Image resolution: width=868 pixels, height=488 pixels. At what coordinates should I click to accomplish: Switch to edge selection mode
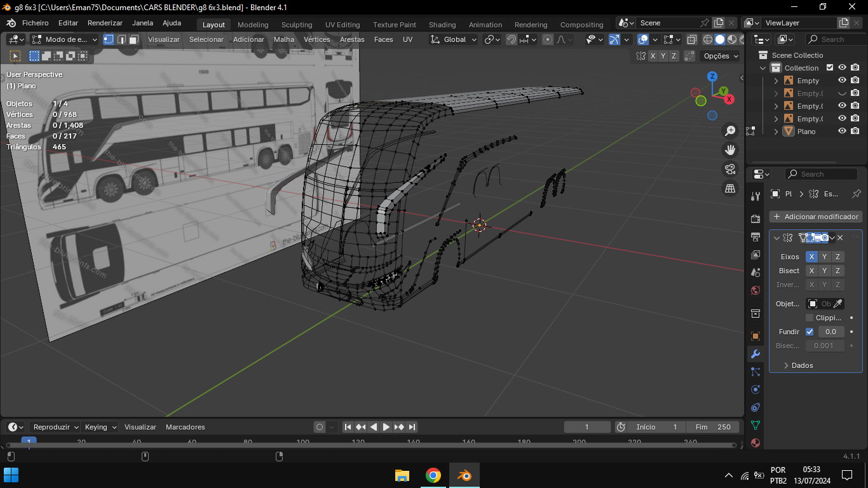(121, 39)
